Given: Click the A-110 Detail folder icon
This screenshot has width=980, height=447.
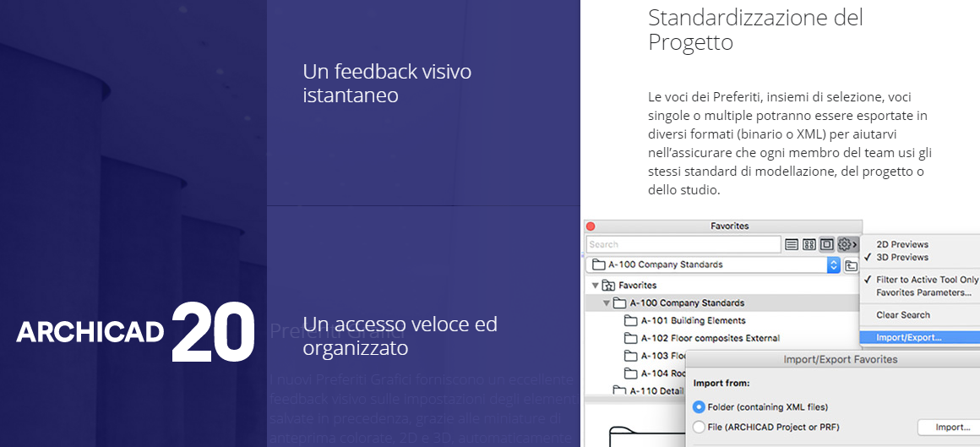Looking at the screenshot, I should (619, 390).
